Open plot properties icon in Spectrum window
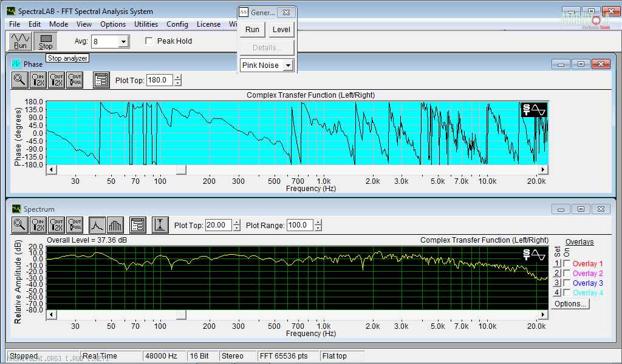The height and width of the screenshot is (364, 622). point(138,225)
